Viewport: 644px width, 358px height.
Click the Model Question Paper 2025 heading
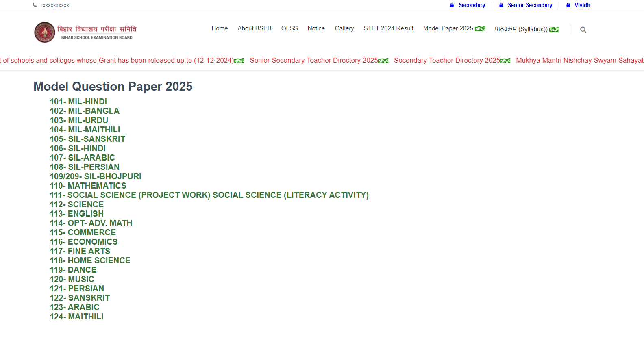click(113, 87)
